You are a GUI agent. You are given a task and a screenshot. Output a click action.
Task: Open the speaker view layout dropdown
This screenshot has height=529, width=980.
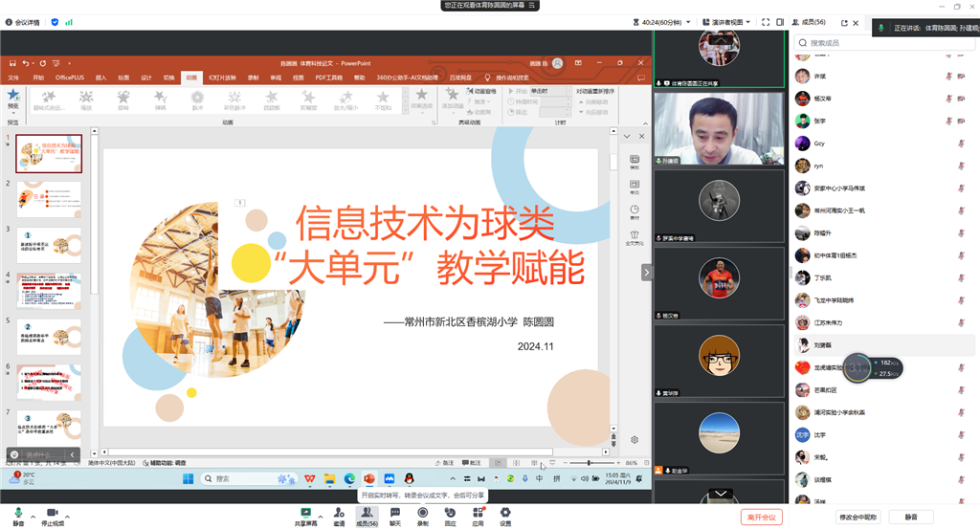pyautogui.click(x=726, y=22)
